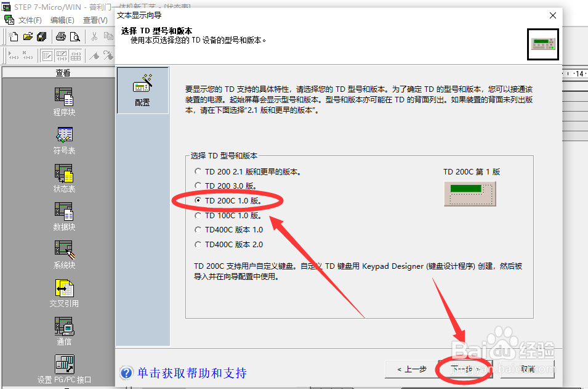Click the Save all floppy disk icon

[x=42, y=36]
